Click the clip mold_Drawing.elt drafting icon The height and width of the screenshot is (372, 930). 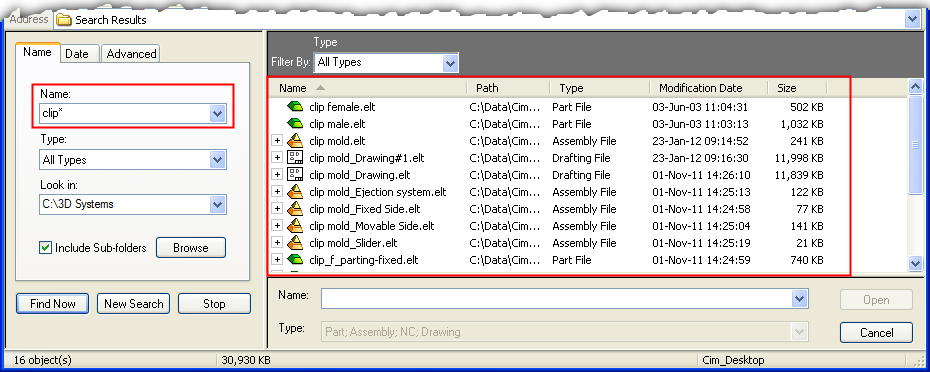(295, 175)
